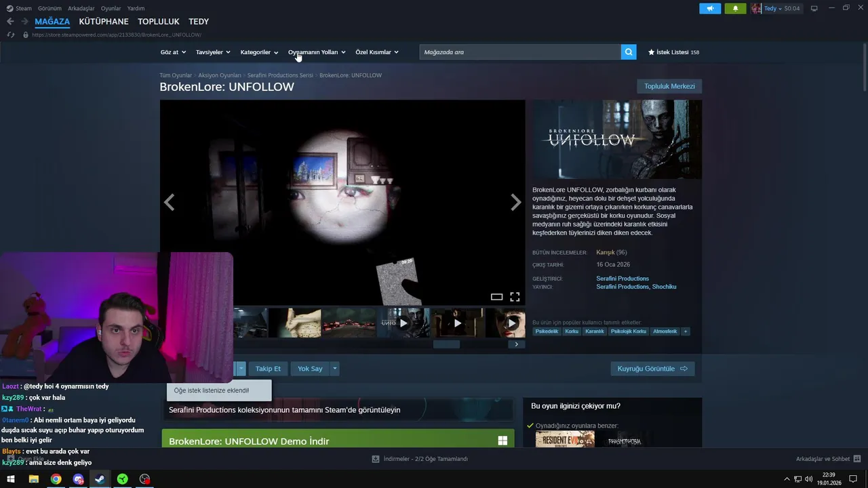Open Aksiyon Oyunları breadcrumb link
The height and width of the screenshot is (488, 868).
(219, 75)
